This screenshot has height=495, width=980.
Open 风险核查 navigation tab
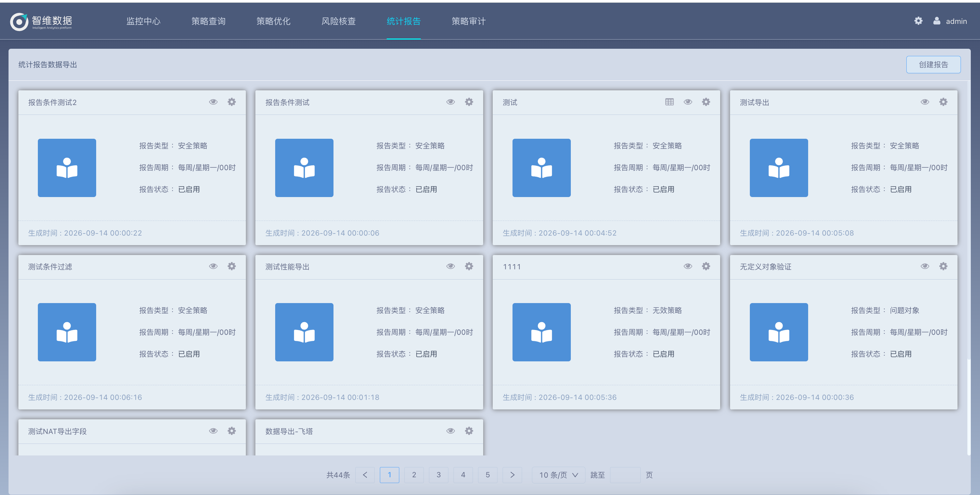point(339,21)
